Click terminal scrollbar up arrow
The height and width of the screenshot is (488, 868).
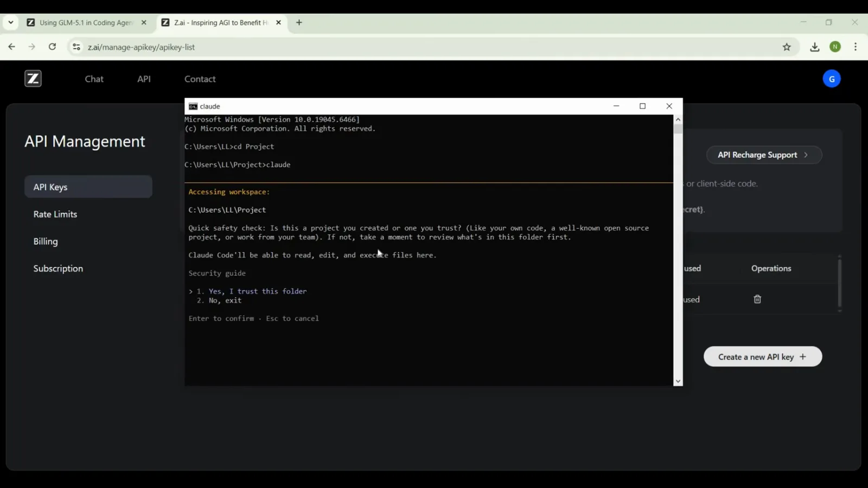[x=678, y=119]
